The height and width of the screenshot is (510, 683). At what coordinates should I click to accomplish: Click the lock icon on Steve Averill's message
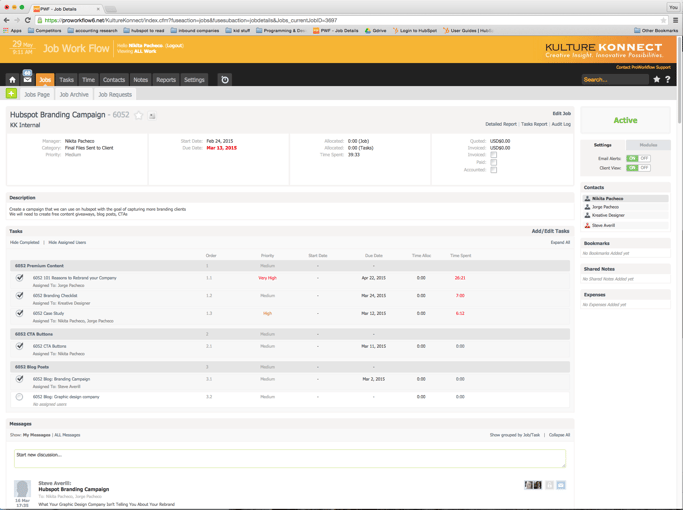pyautogui.click(x=550, y=485)
